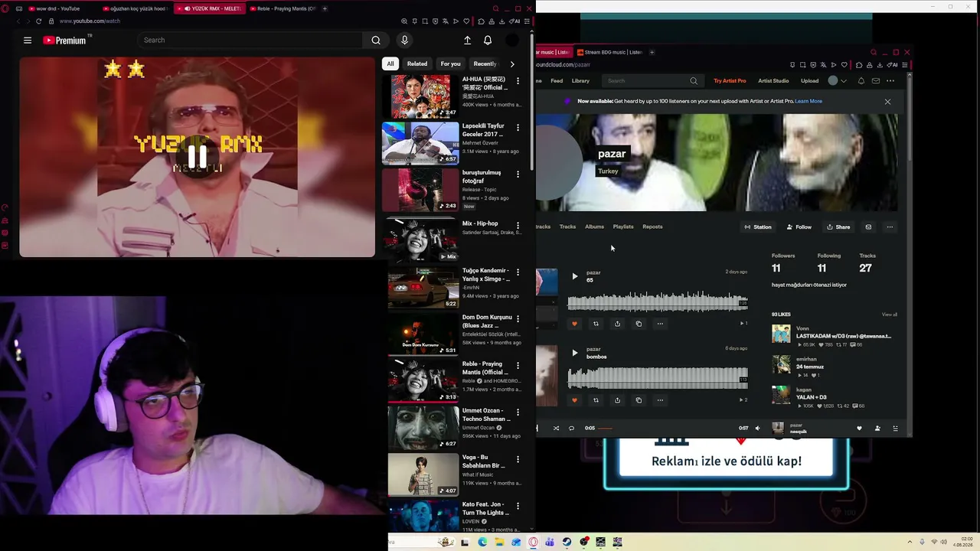Open the Albums tab on pazar's profile

click(595, 227)
